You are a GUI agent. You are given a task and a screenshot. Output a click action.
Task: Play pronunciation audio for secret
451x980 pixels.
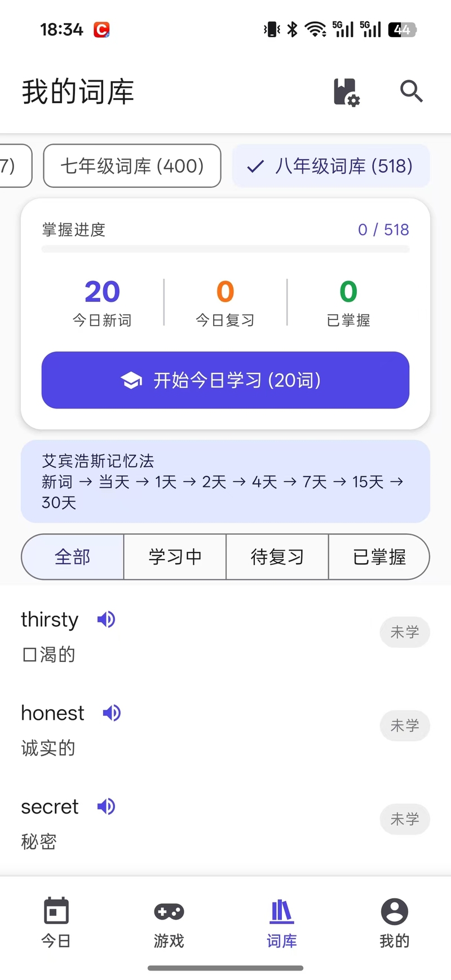[x=106, y=807]
